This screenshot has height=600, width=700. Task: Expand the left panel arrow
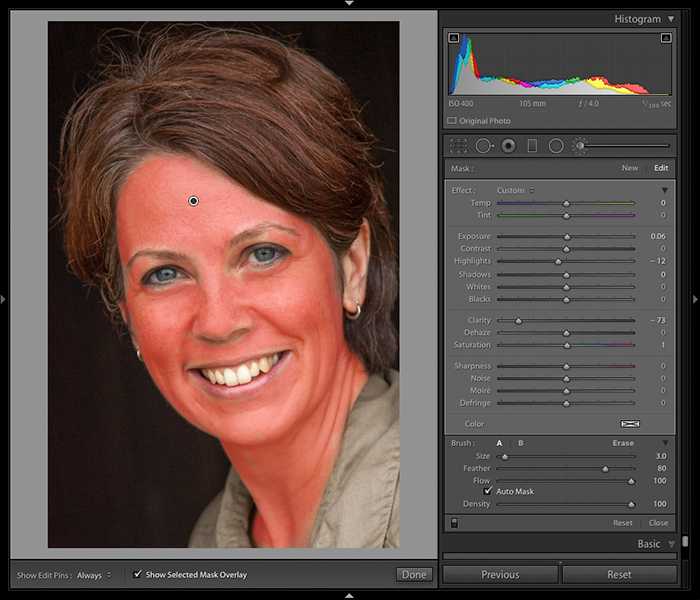3,299
